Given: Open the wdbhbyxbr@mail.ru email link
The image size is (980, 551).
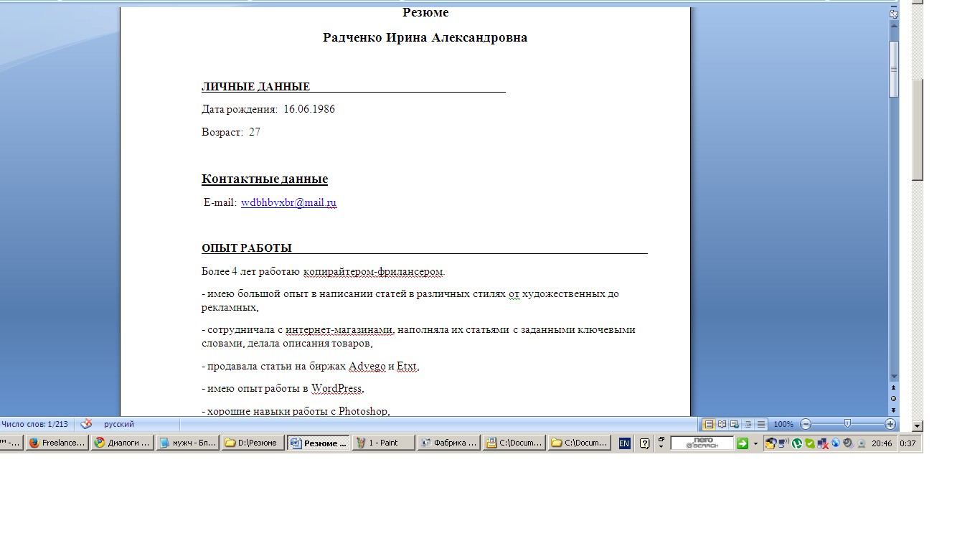Looking at the screenshot, I should (x=288, y=202).
